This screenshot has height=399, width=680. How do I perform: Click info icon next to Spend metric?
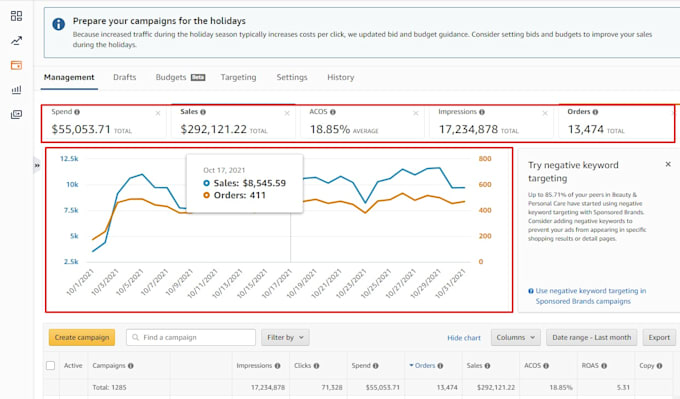77,112
